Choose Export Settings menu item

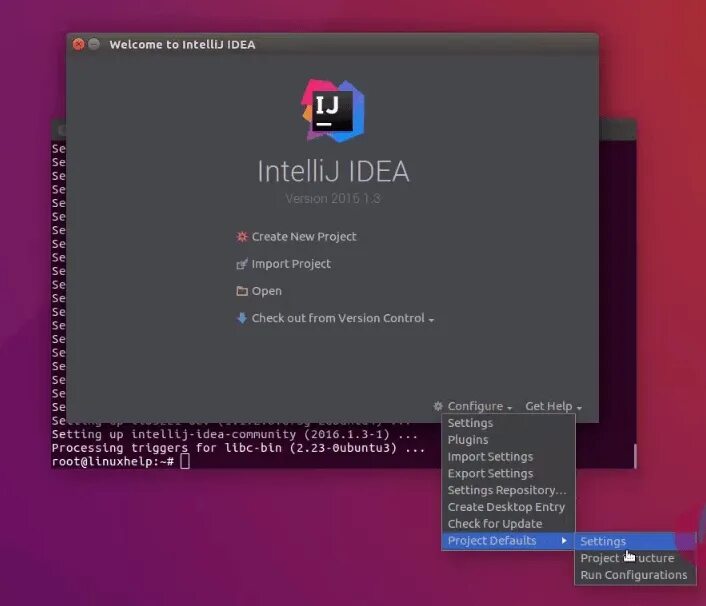508,474
